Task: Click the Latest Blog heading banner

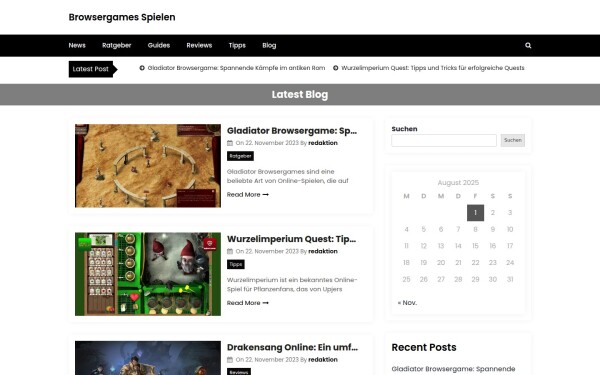Action: pos(300,95)
